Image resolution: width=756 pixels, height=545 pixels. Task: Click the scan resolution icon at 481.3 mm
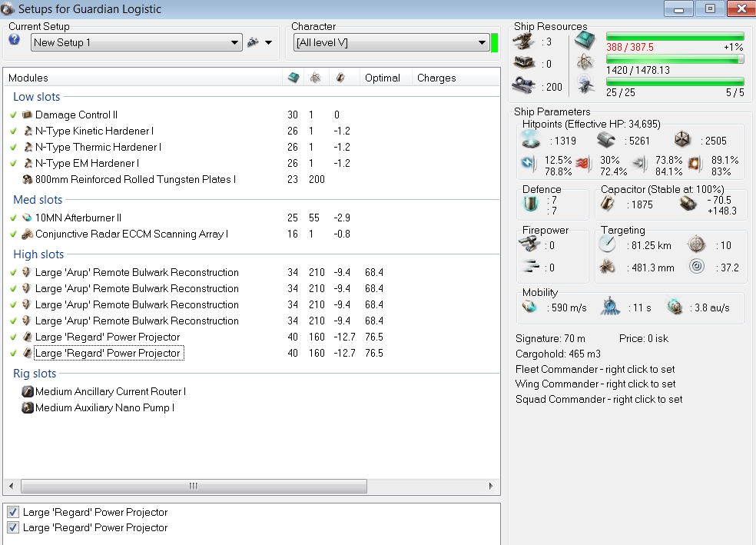607,267
